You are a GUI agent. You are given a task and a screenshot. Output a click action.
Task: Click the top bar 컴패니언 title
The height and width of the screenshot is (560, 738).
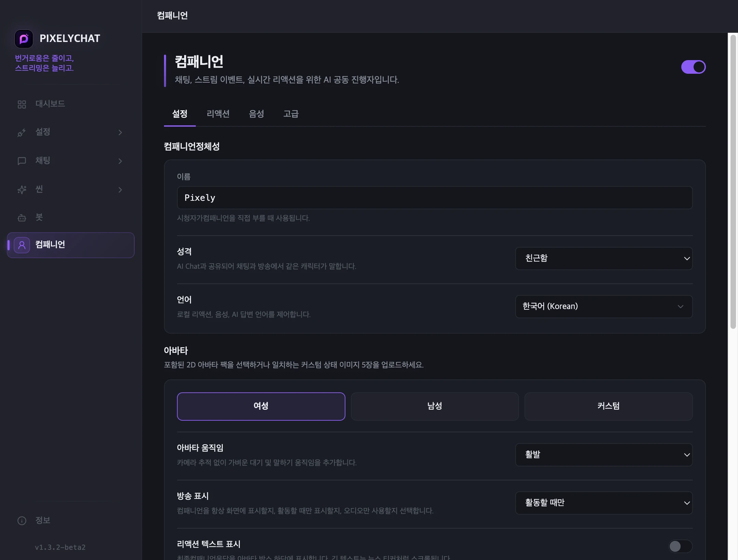click(172, 16)
